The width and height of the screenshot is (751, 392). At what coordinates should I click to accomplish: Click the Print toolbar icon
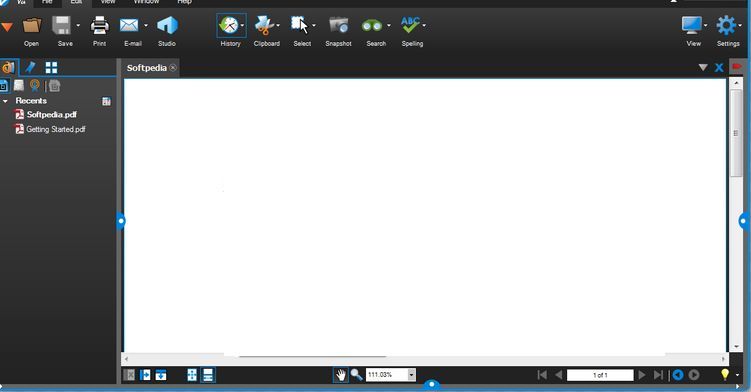point(100,25)
